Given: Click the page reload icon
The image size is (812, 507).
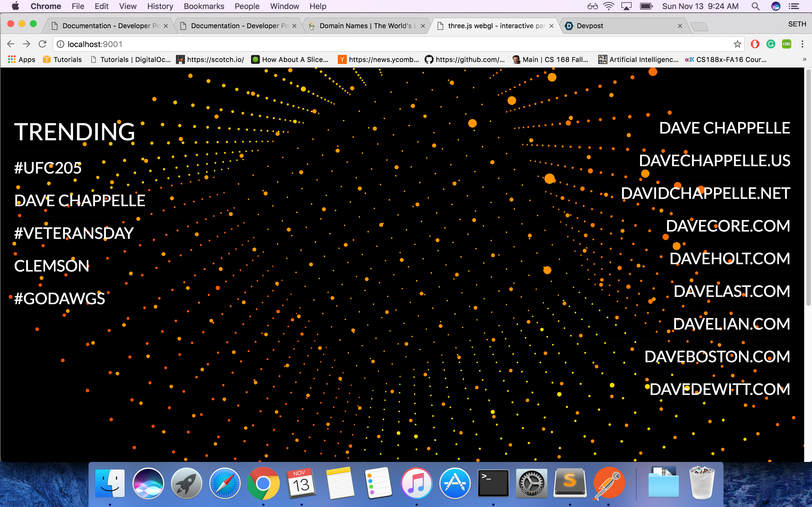Looking at the screenshot, I should click(42, 44).
